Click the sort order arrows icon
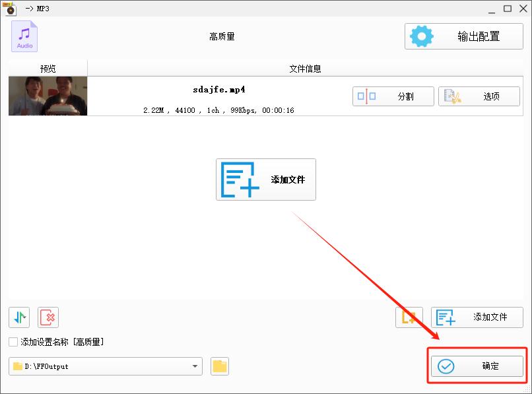532x394 pixels. point(18,317)
